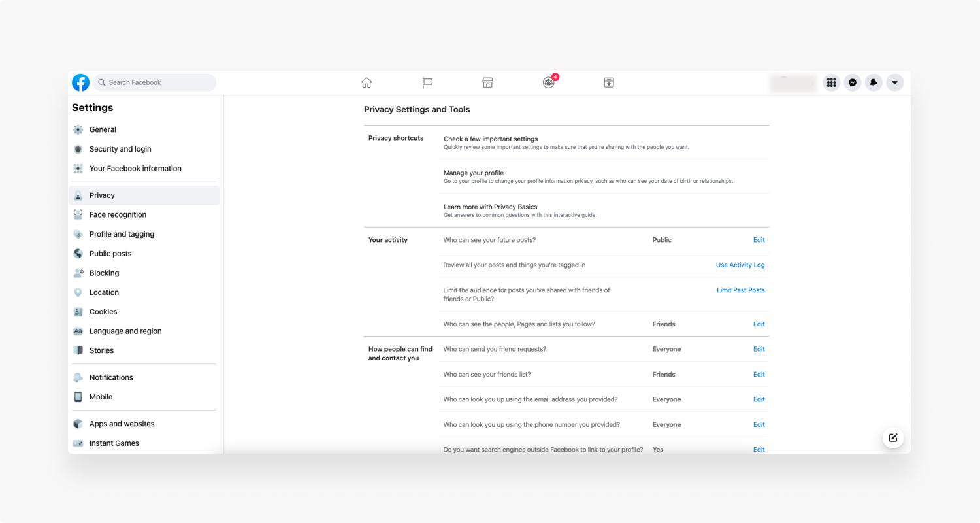The width and height of the screenshot is (980, 523).
Task: Select the Privacy settings menu item
Action: point(144,195)
